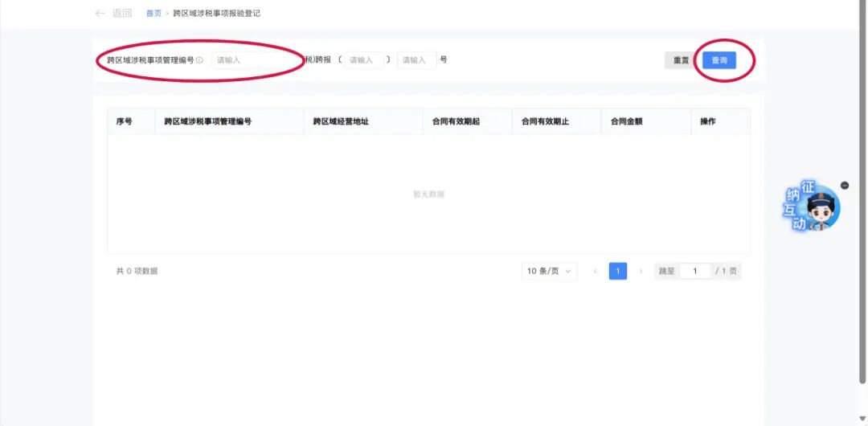The image size is (868, 426).
Task: Click the 返回 back label
Action: 122,14
